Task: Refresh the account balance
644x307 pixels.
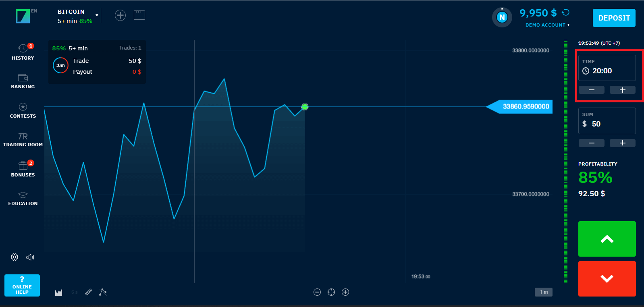Action: click(566, 13)
